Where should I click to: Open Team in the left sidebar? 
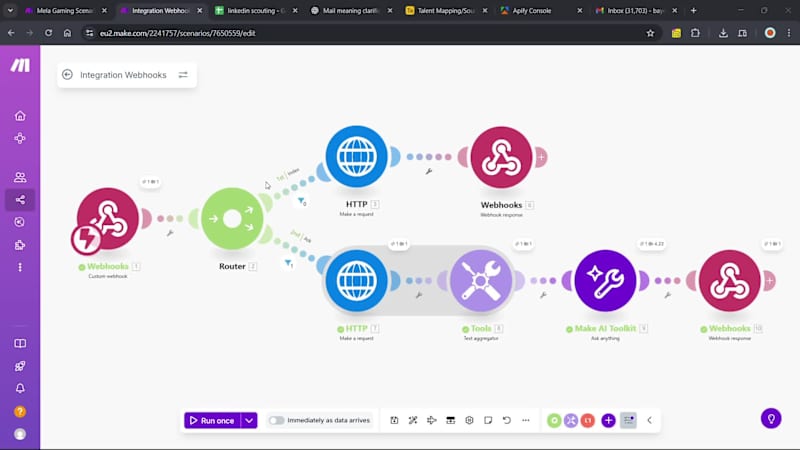click(20, 177)
